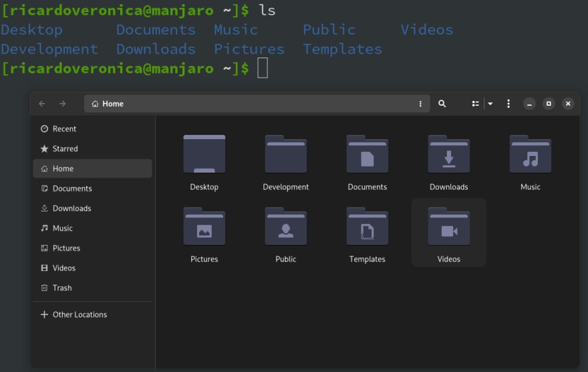Open Trash in the sidebar
Image resolution: width=588 pixels, height=372 pixels.
[92, 288]
